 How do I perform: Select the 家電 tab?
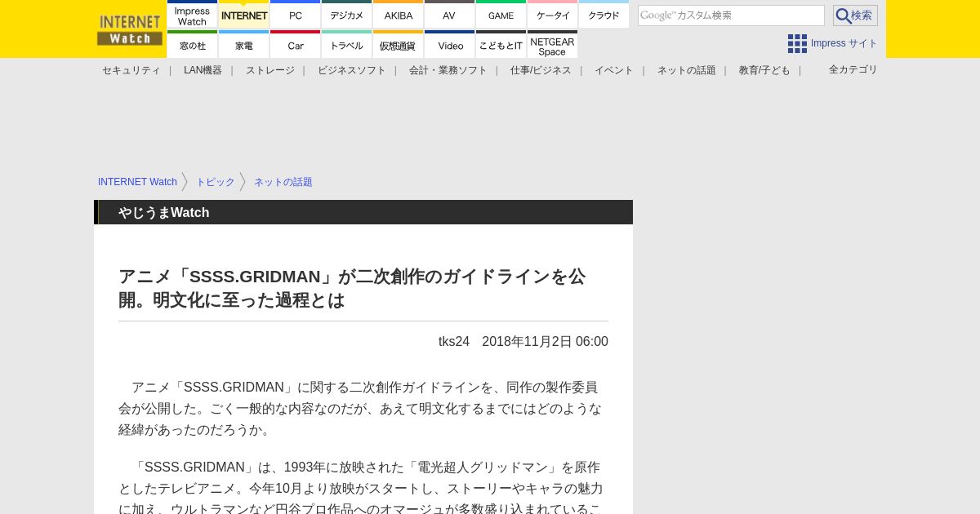click(244, 45)
